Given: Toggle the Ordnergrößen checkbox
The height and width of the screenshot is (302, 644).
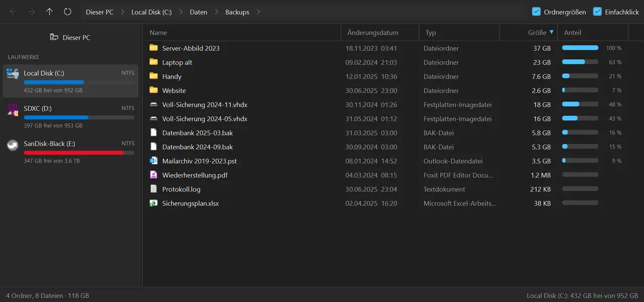Looking at the screenshot, I should (536, 12).
